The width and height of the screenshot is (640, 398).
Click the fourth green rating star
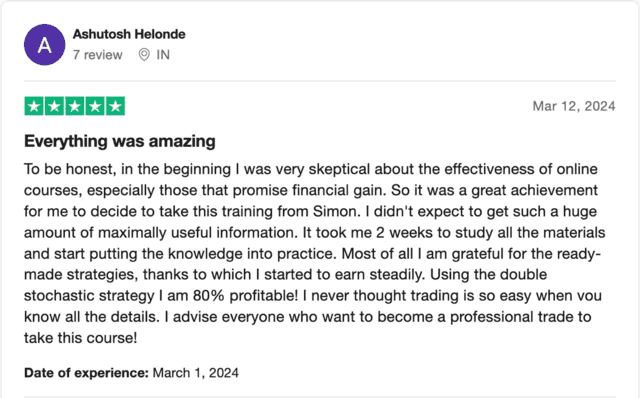coord(95,106)
